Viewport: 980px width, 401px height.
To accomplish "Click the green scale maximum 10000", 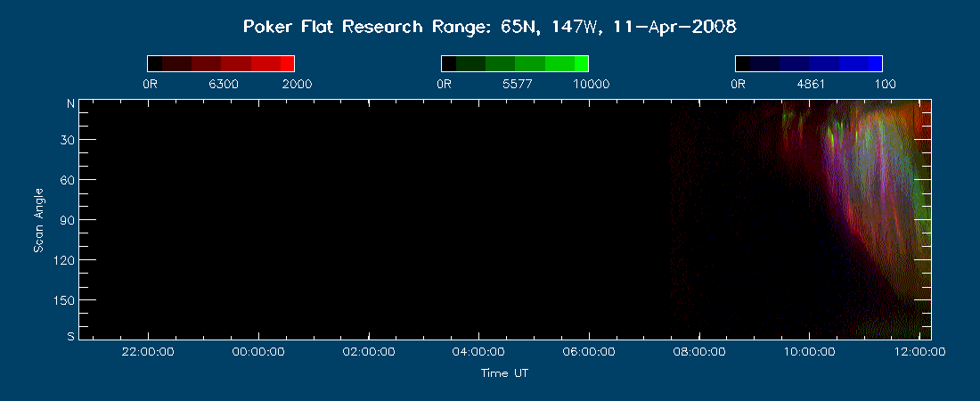I will (x=591, y=85).
